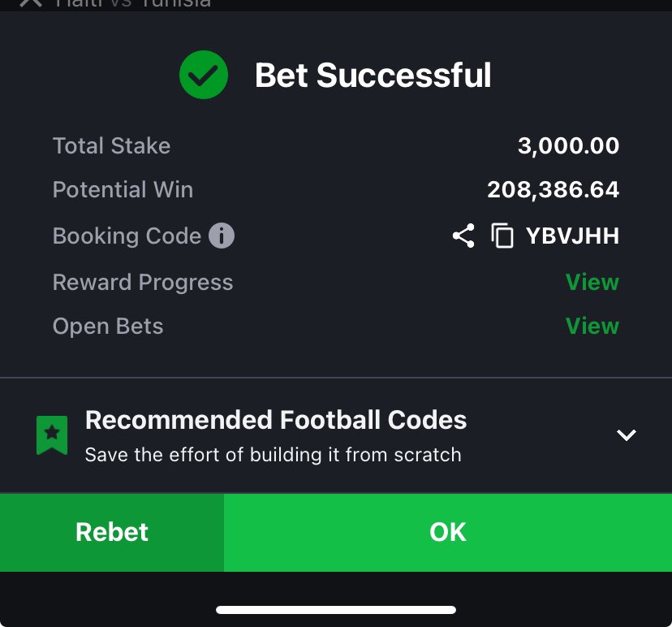Tap the share booking code icon

[x=463, y=236]
